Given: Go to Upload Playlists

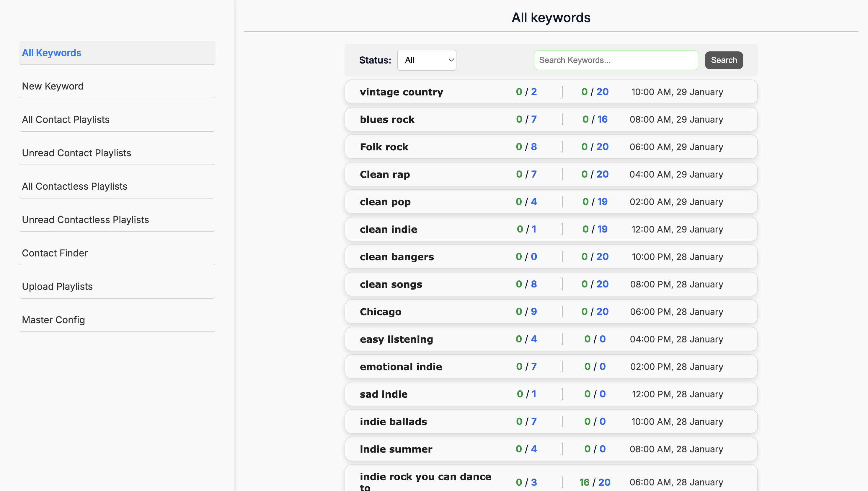Looking at the screenshot, I should 117,287.
